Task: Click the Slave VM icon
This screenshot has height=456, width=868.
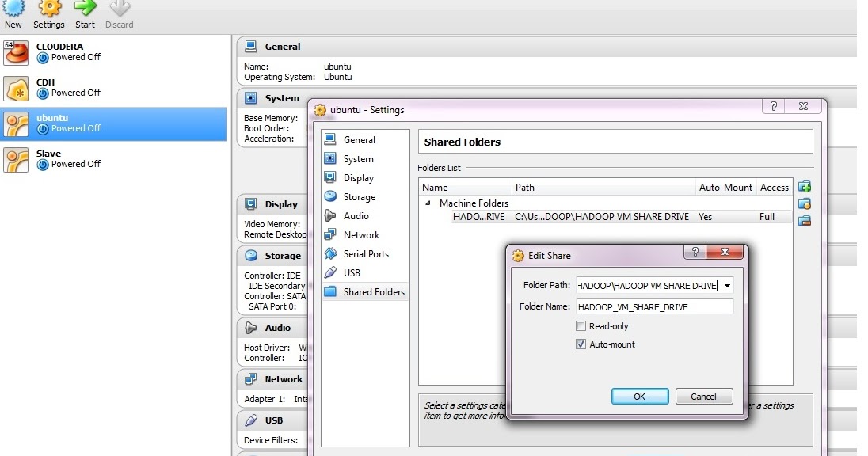Action: point(16,160)
